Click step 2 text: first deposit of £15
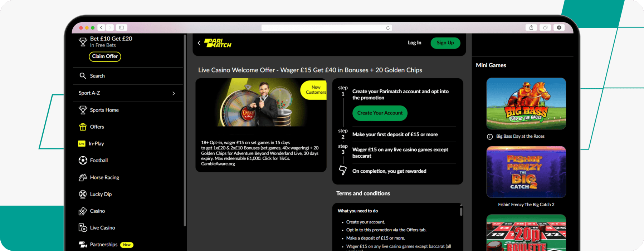The width and height of the screenshot is (644, 251). click(x=395, y=134)
